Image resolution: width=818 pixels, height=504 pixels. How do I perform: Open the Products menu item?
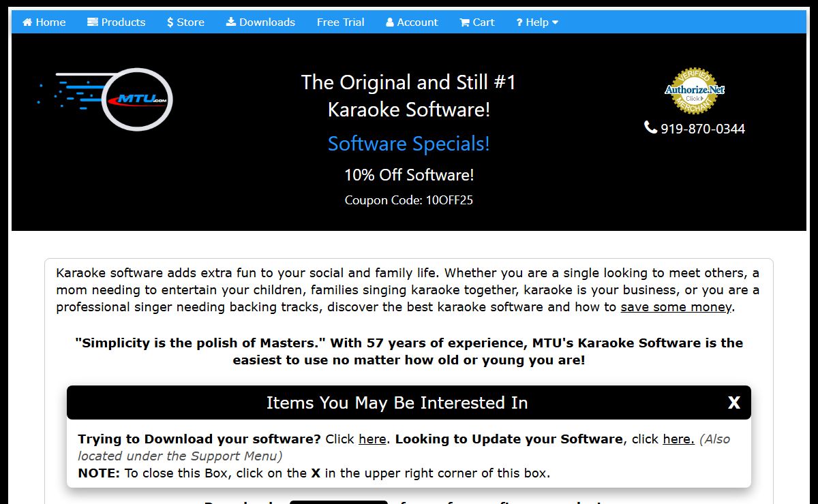pyautogui.click(x=117, y=22)
